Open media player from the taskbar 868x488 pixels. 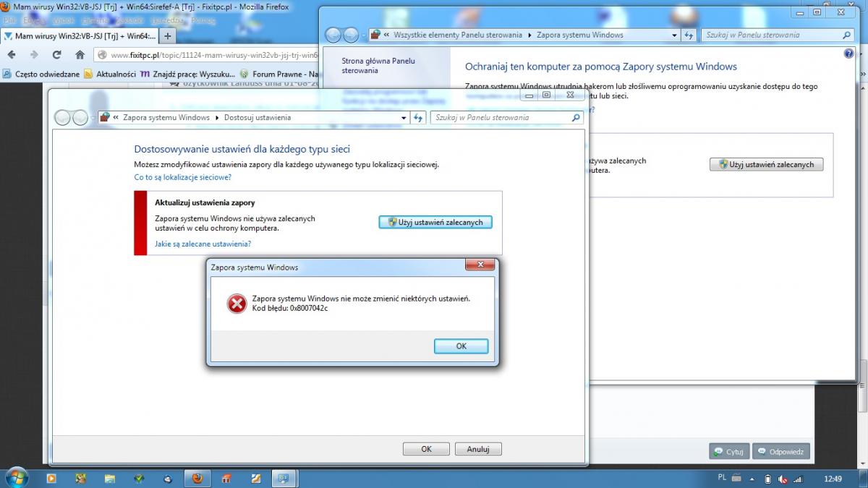coord(51,479)
